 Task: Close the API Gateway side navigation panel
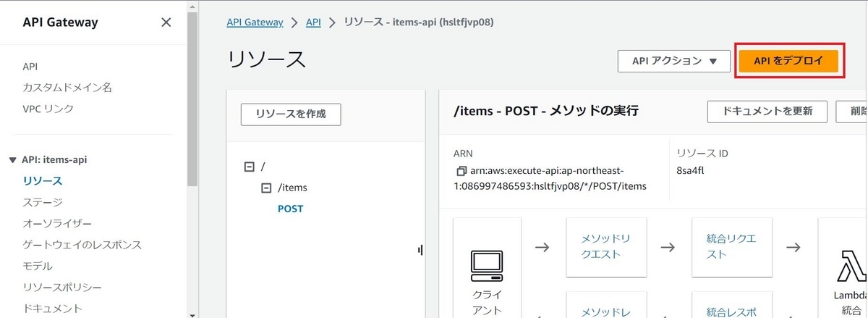pyautogui.click(x=166, y=22)
